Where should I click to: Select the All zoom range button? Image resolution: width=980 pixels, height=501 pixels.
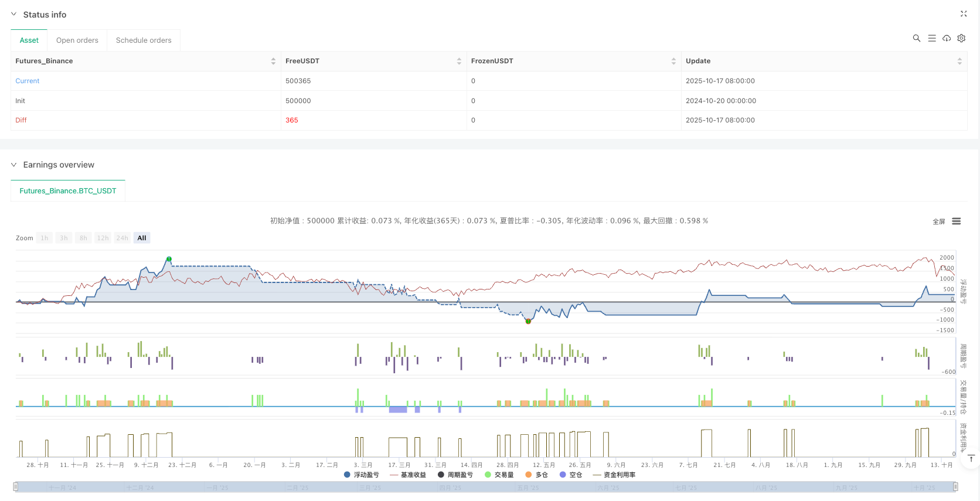tap(141, 238)
